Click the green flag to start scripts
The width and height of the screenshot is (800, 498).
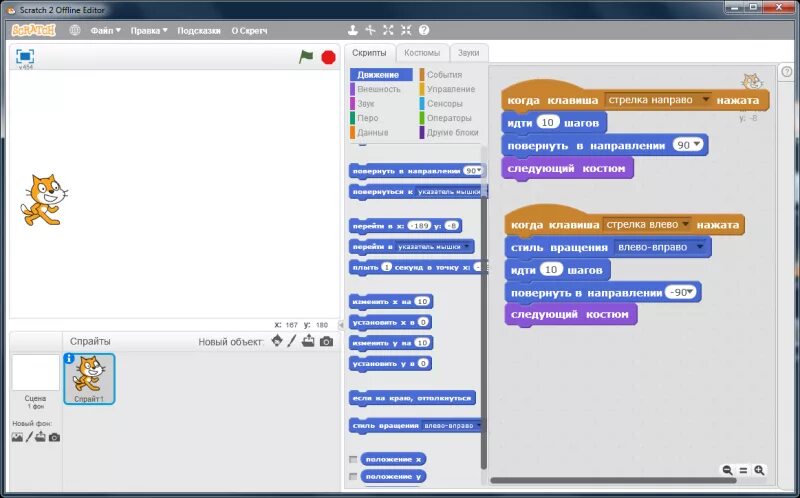(x=306, y=57)
